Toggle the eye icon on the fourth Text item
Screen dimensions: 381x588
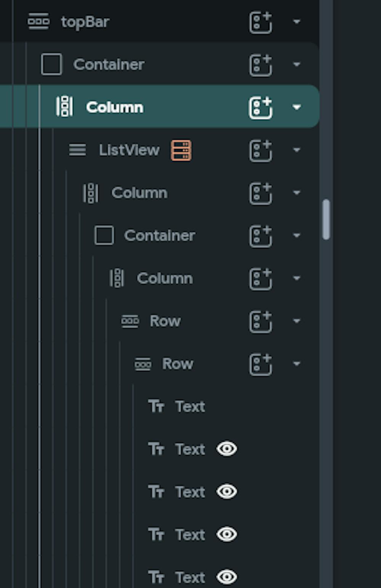(x=227, y=534)
